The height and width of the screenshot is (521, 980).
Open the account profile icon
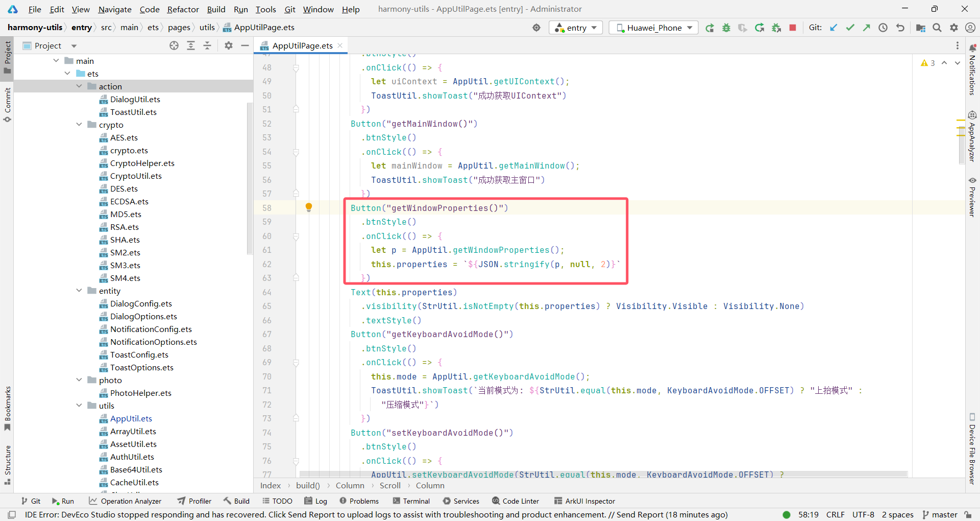tap(970, 28)
